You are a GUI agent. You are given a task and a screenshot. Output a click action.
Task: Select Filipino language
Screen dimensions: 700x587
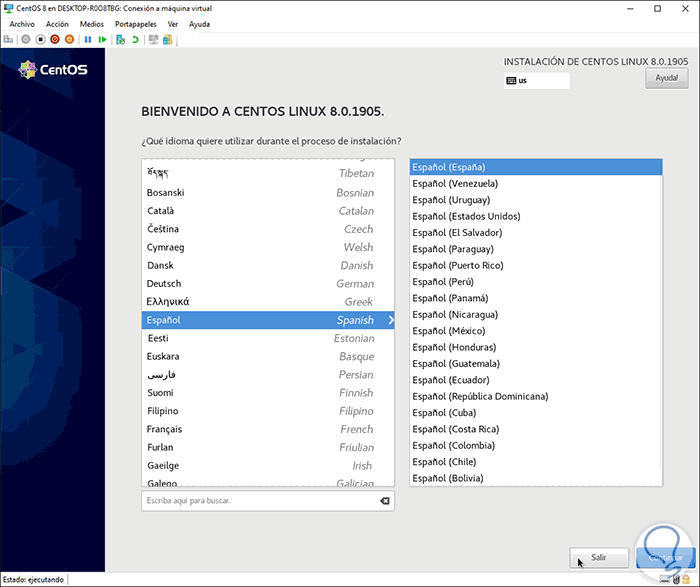click(268, 411)
